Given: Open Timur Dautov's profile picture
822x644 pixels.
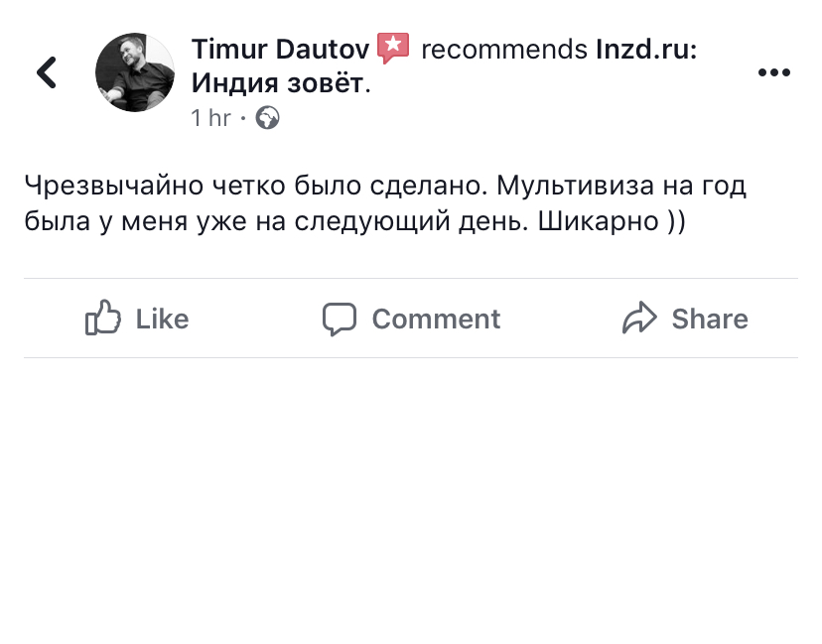Looking at the screenshot, I should point(134,72).
